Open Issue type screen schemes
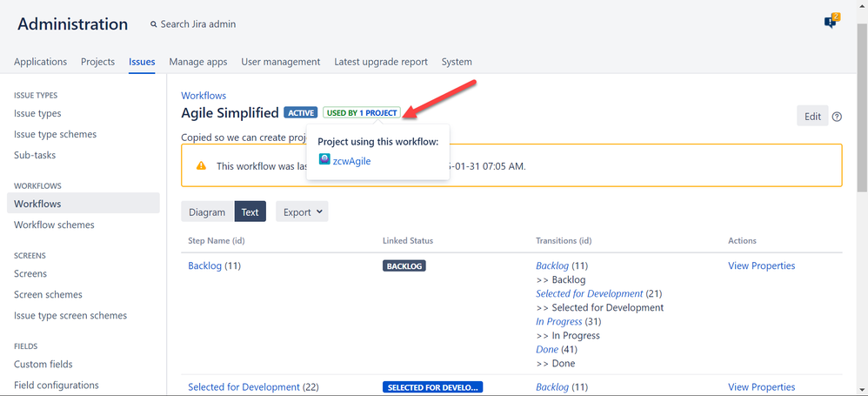This screenshot has height=396, width=868. (x=70, y=316)
